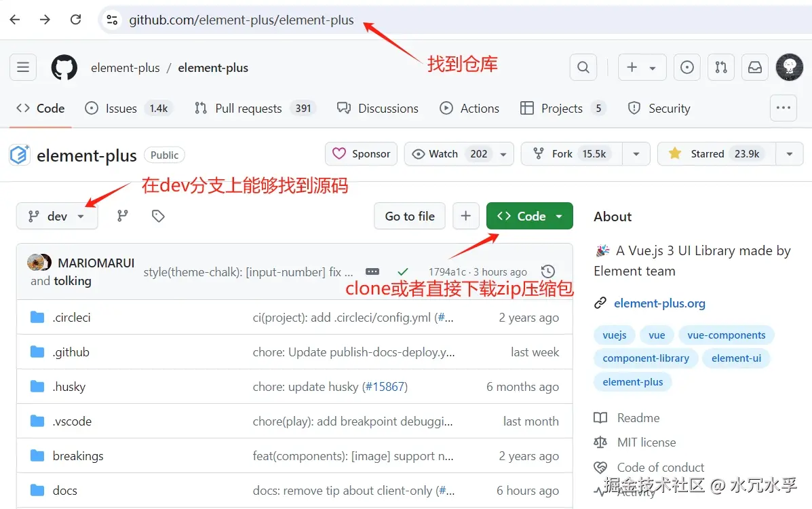
Task: Open the user avatar menu
Action: [789, 67]
